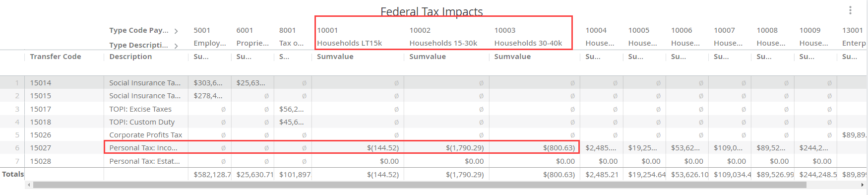Click the 10001 Households LT15k column header

tap(358, 37)
